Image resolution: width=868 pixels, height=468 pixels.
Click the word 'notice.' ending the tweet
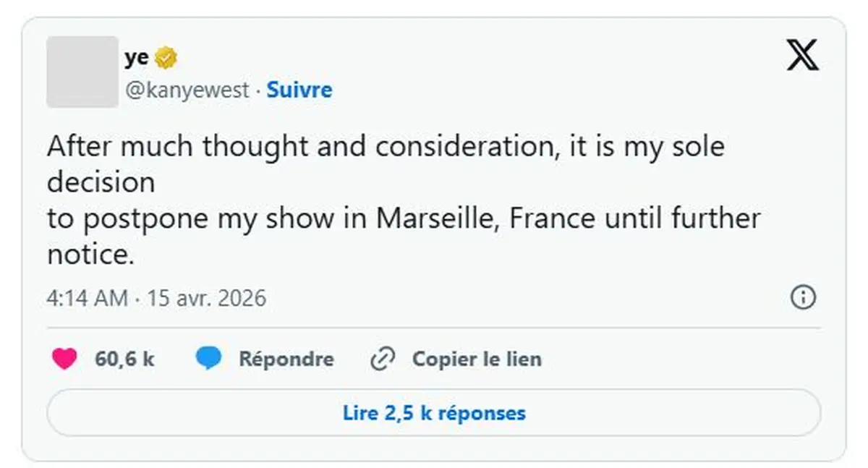90,254
